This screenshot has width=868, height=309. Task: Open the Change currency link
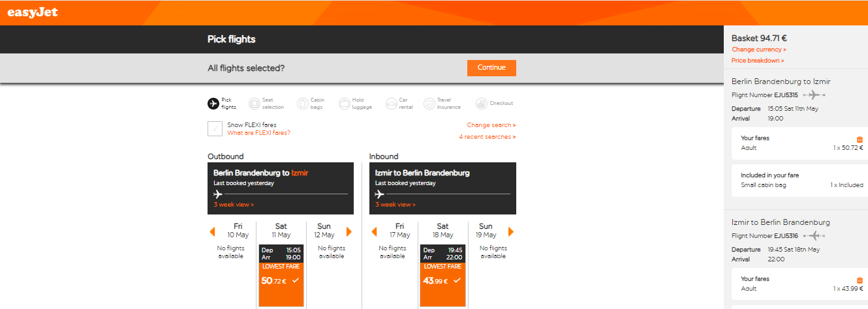(x=758, y=50)
